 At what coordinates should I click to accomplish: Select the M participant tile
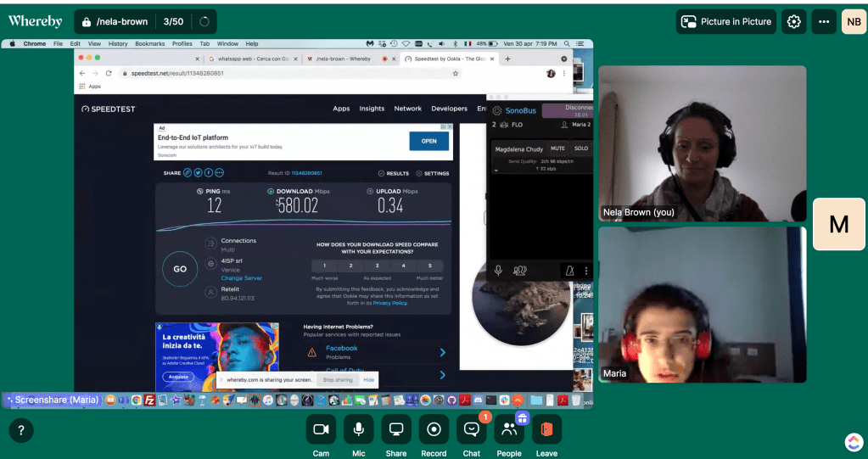[838, 224]
